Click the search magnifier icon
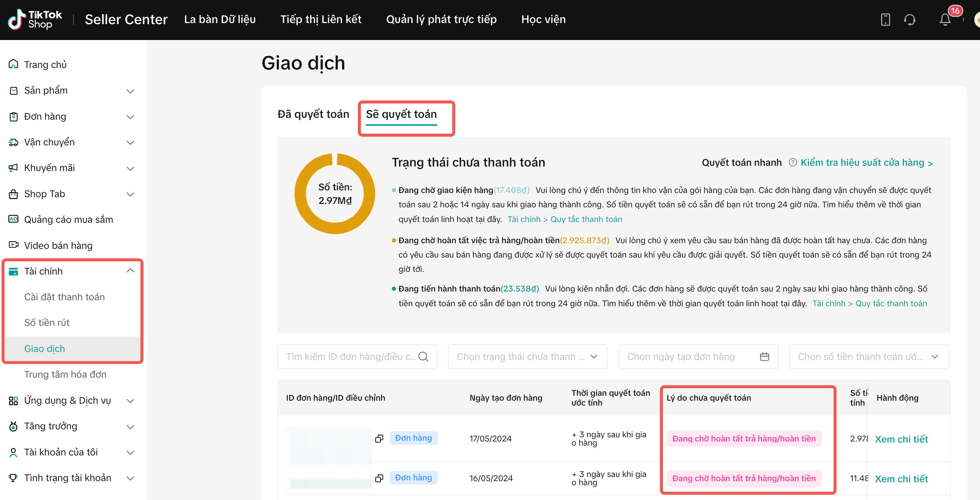This screenshot has height=500, width=980. coord(423,356)
